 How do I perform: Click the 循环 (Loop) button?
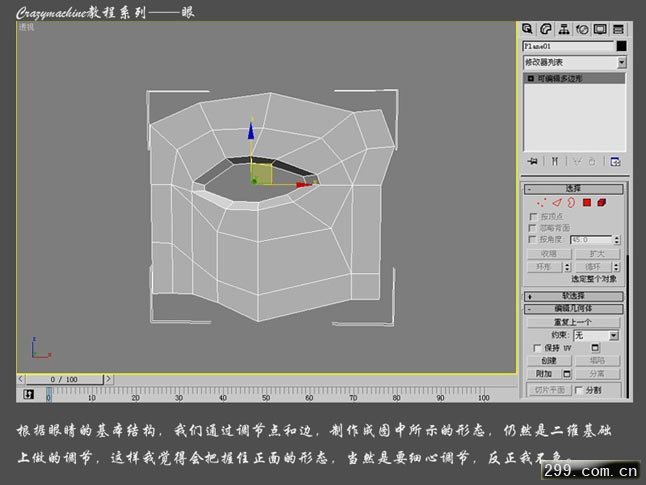[x=593, y=267]
